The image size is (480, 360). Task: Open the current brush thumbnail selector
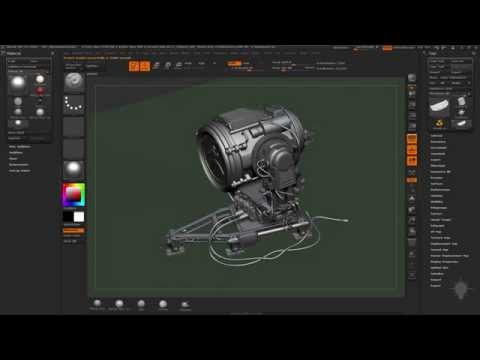coord(74,82)
